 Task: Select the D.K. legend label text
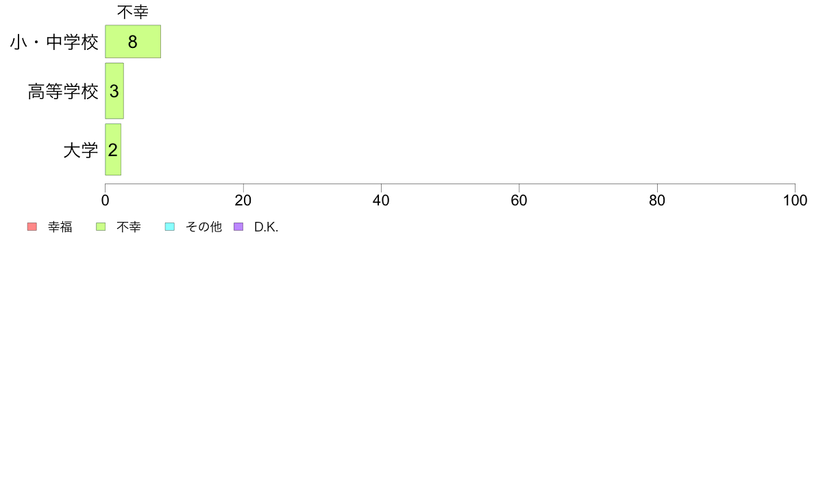coord(266,227)
